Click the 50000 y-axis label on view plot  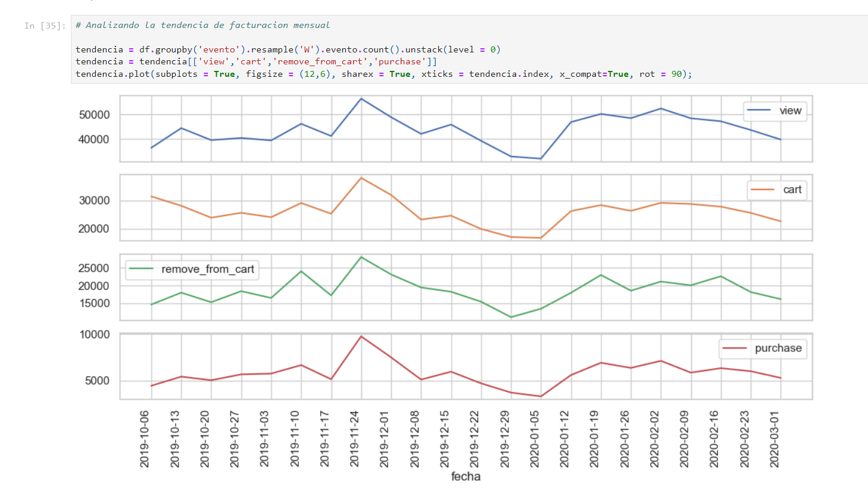pos(94,115)
